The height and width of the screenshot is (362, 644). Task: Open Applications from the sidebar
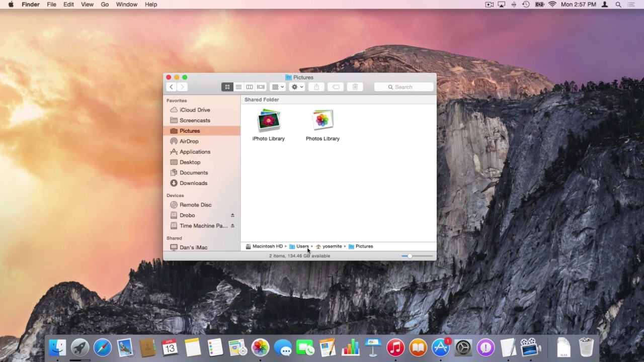click(201, 152)
